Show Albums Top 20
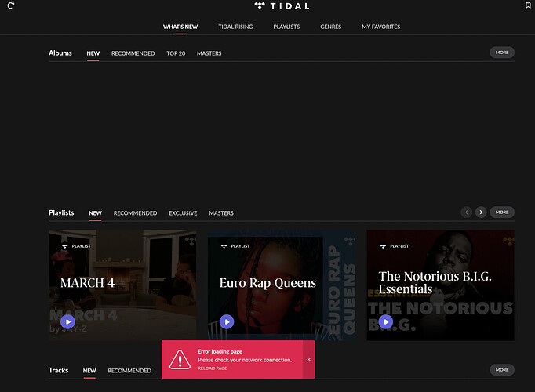 176,53
